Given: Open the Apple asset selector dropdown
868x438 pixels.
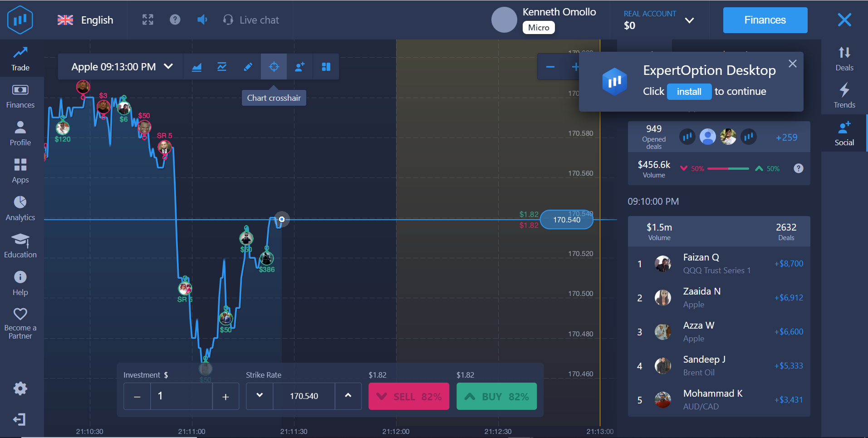Looking at the screenshot, I should [120, 66].
